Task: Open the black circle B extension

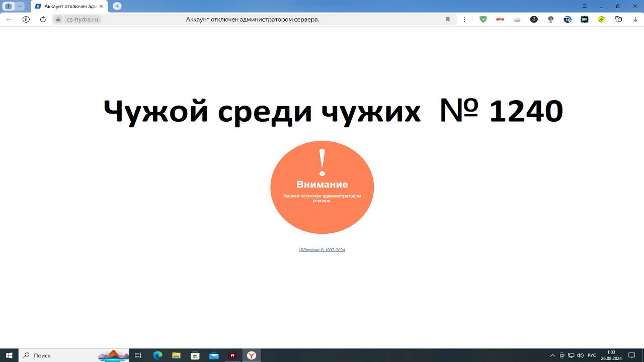Action: pos(534,19)
